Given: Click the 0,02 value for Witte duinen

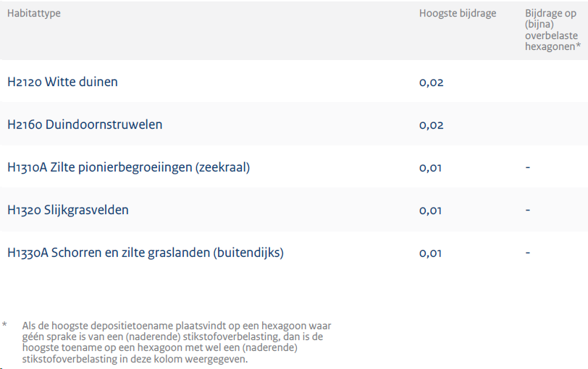Looking at the screenshot, I should tap(432, 82).
